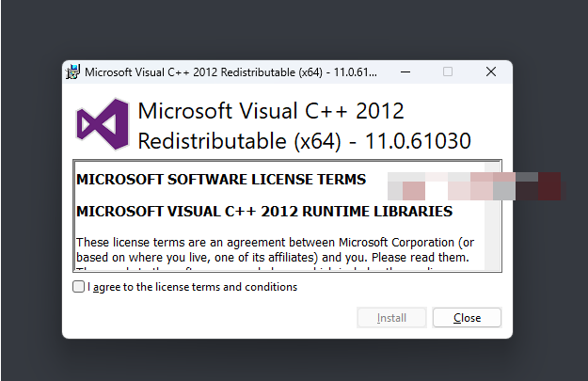Click the "MICROSOFT VISUAL C++ 2012 RUNTIME LIBRARIES" heading

coord(263,212)
